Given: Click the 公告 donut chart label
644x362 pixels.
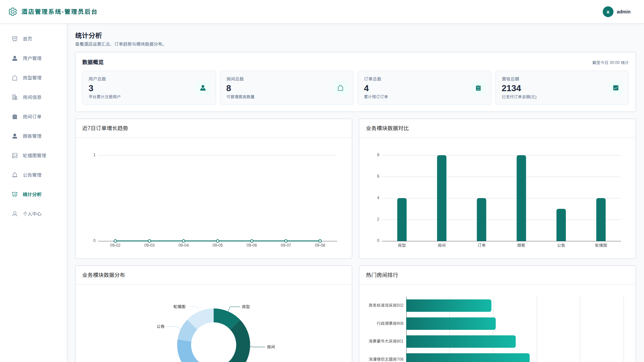Looking at the screenshot, I should pos(161,326).
